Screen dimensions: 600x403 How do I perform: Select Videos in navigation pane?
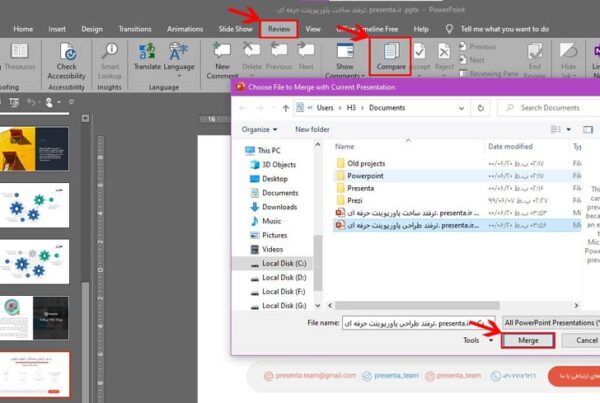tap(272, 250)
